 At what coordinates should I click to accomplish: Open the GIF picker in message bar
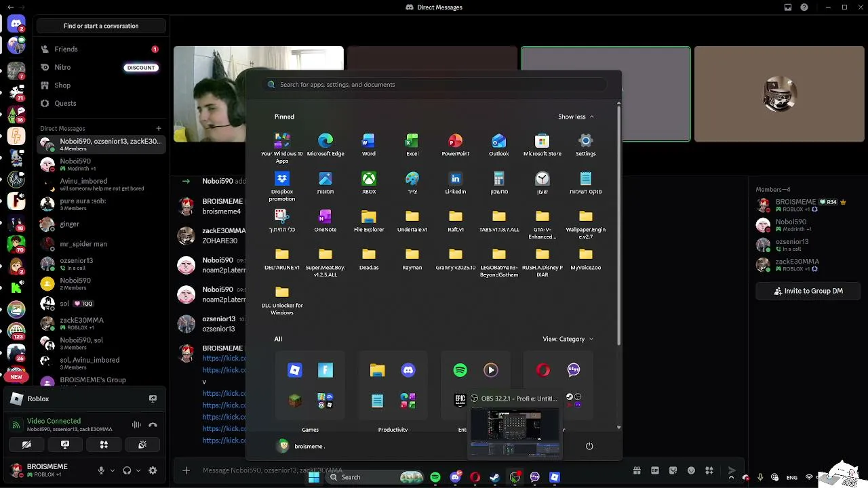pos(655,470)
